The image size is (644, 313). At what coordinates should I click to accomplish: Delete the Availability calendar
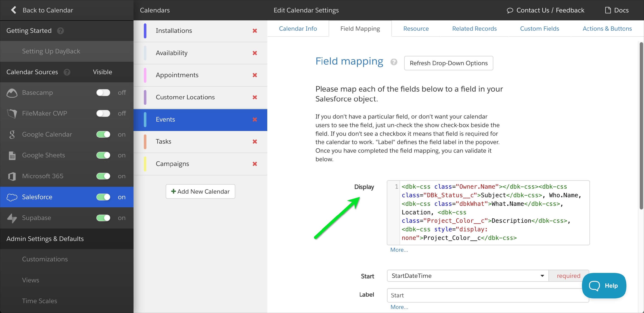pyautogui.click(x=255, y=53)
